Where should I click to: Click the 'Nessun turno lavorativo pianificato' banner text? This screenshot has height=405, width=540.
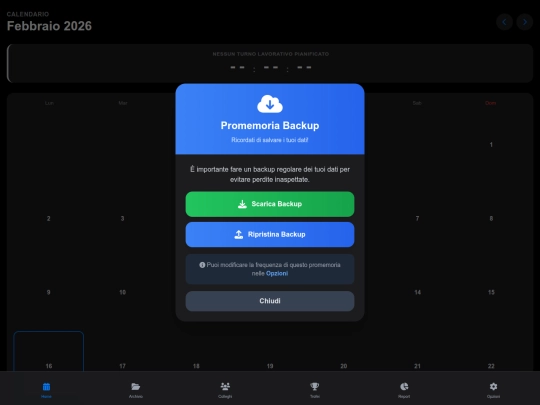click(x=271, y=54)
